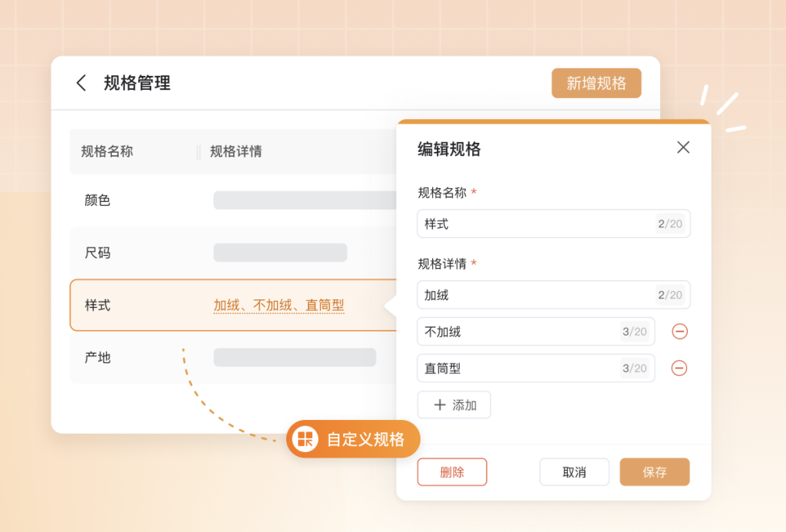This screenshot has height=532, width=786.
Task: Select the 颜色 row in the list
Action: pyautogui.click(x=233, y=200)
